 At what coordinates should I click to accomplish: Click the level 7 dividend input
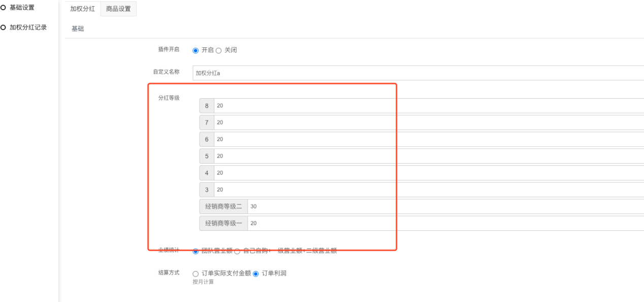(427, 123)
